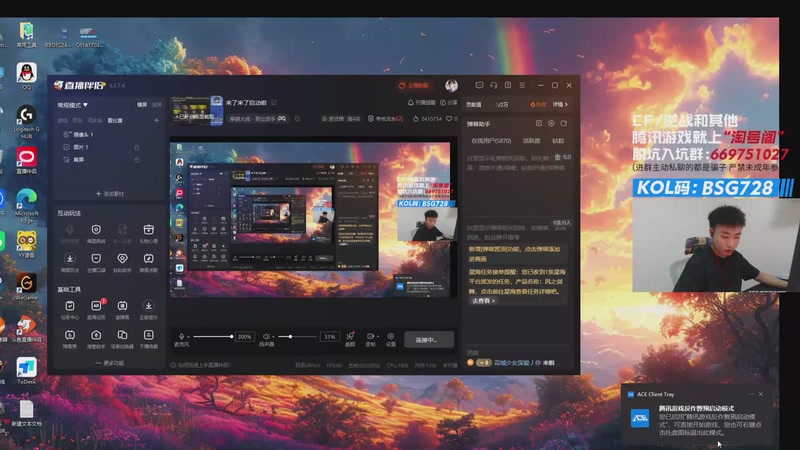Expand 更多功能 more functions
Viewport: 800px width, 450px height.
pos(110,363)
